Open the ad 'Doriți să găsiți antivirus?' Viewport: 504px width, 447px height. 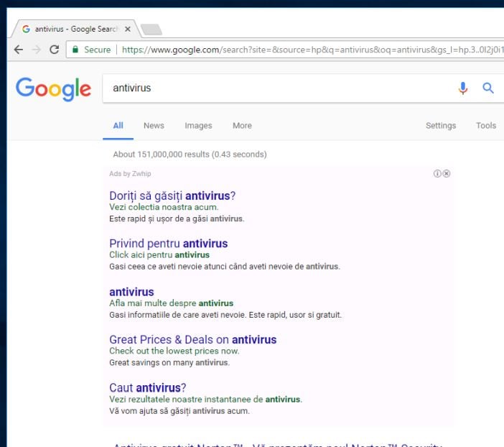click(172, 195)
